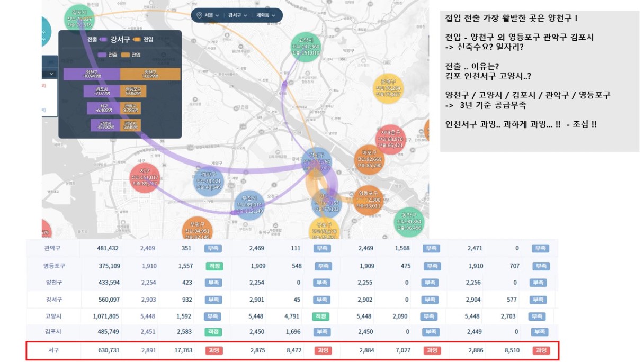Viewport: 644px width, 362px height.
Task: Click the 적정 badge in the 영등포구 row
Action: [x=214, y=266]
